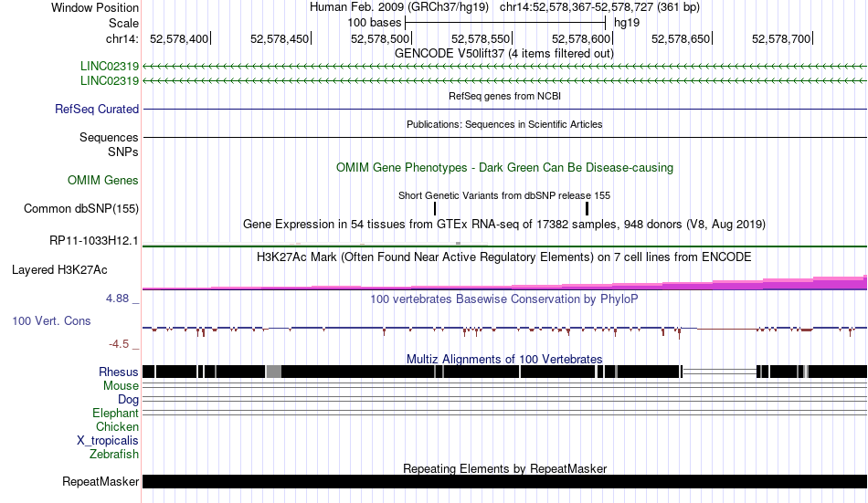Click the SNPs track label
The width and height of the screenshot is (868, 503).
(123, 152)
